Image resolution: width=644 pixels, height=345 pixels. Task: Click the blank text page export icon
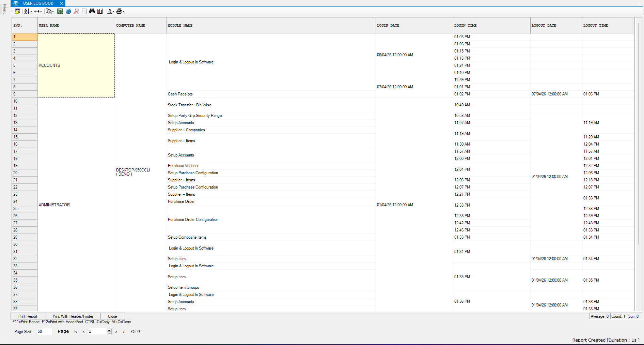point(84,11)
